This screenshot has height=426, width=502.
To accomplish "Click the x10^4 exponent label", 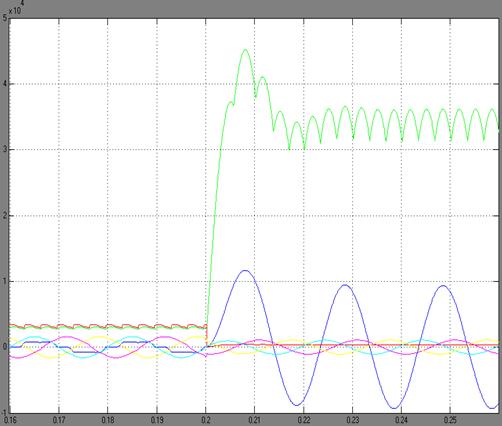I will click(x=16, y=8).
